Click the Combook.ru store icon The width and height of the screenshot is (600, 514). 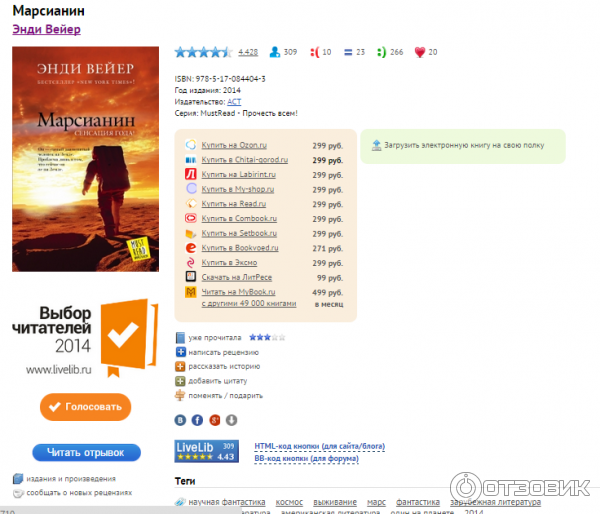coord(191,218)
